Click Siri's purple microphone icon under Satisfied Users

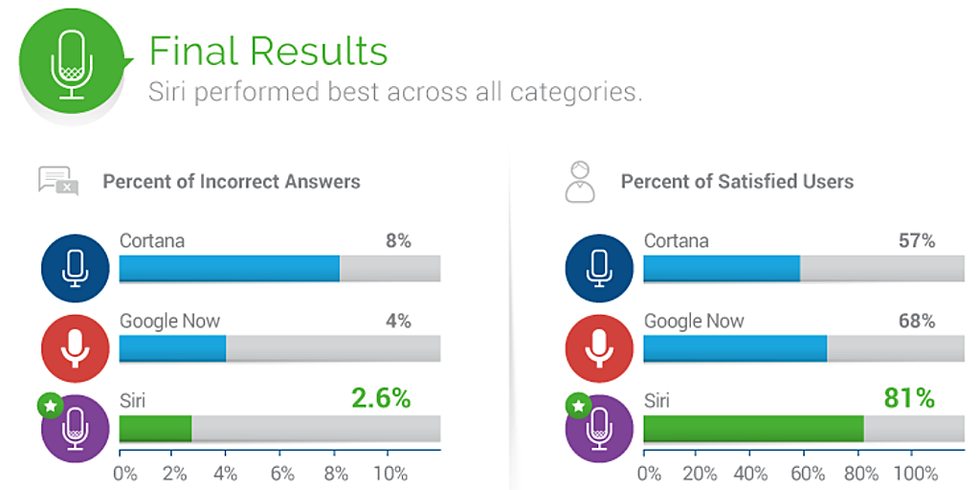click(599, 427)
